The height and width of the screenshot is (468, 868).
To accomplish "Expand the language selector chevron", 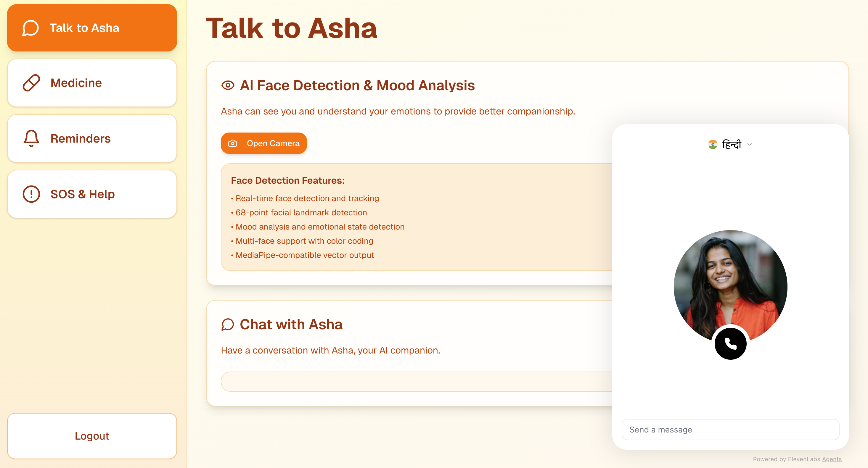I will click(x=749, y=144).
